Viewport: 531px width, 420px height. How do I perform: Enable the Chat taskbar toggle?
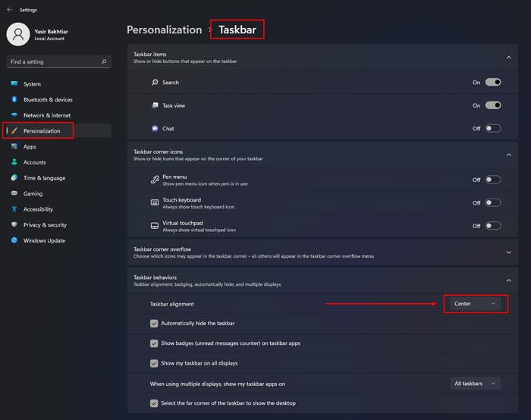(x=492, y=129)
